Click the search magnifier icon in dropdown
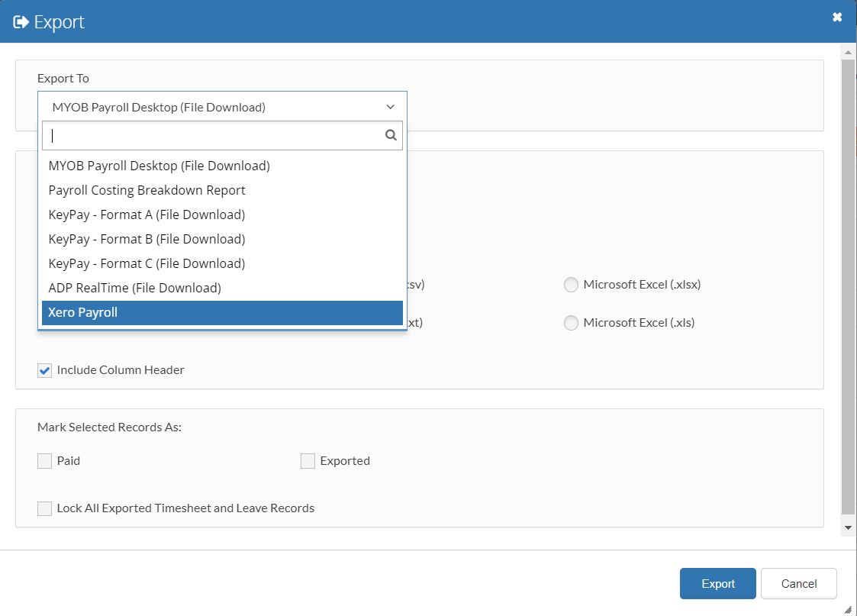Viewport: 857px width, 616px height. click(x=391, y=135)
